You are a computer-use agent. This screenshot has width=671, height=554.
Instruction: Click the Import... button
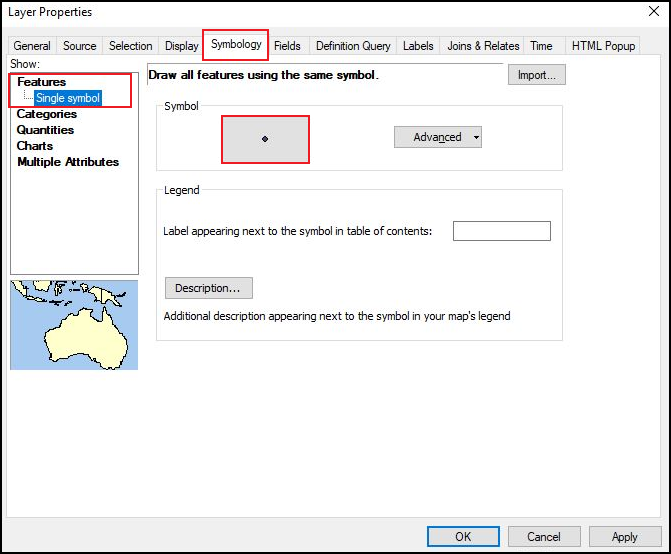[537, 75]
